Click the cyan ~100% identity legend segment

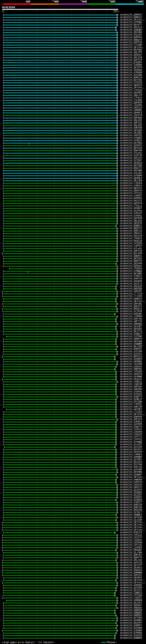130,4
